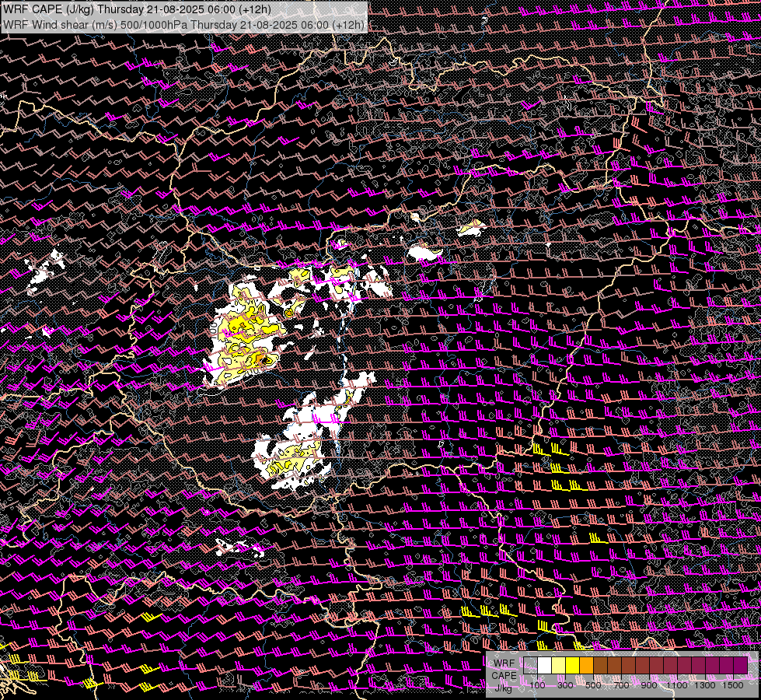Viewport: 761px width, 700px height.
Task: Click the bright yellow legend swatch after 300
Action: [573, 666]
